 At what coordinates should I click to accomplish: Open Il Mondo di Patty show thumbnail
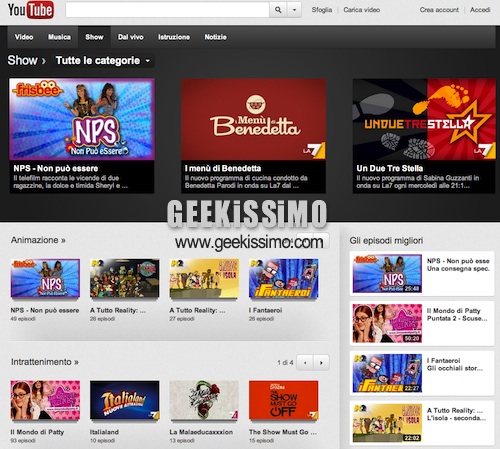point(45,400)
